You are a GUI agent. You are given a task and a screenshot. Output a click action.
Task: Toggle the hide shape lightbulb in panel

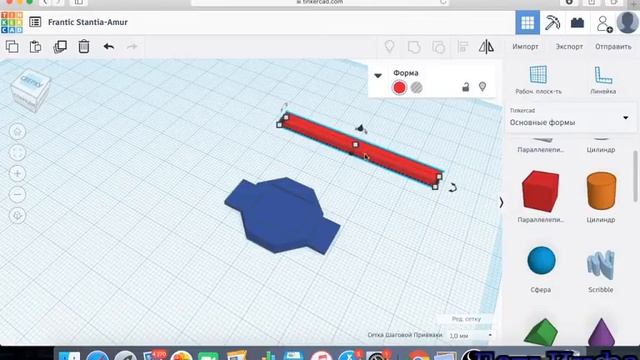tap(482, 87)
